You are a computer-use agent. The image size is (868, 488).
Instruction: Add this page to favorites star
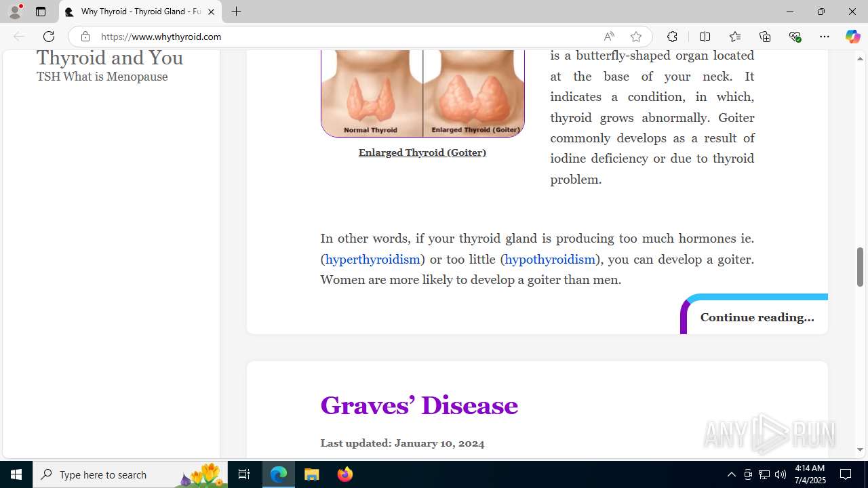(636, 37)
